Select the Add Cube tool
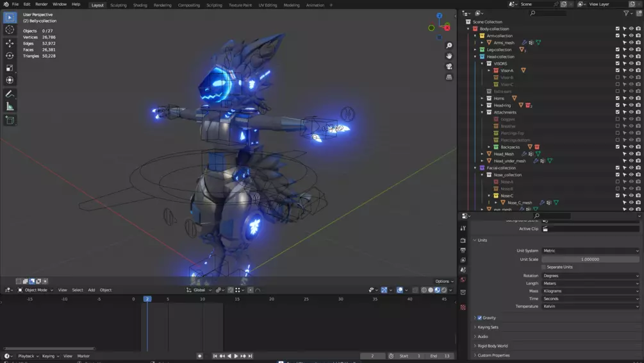Screen dimensions: 644x363 coord(10,120)
